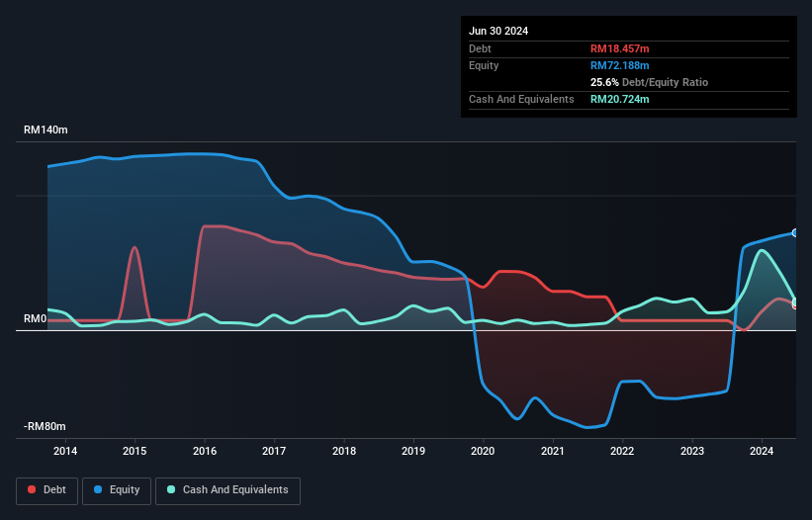Click the 2019 x-axis label
Screen dimensions: 812x520
(413, 451)
